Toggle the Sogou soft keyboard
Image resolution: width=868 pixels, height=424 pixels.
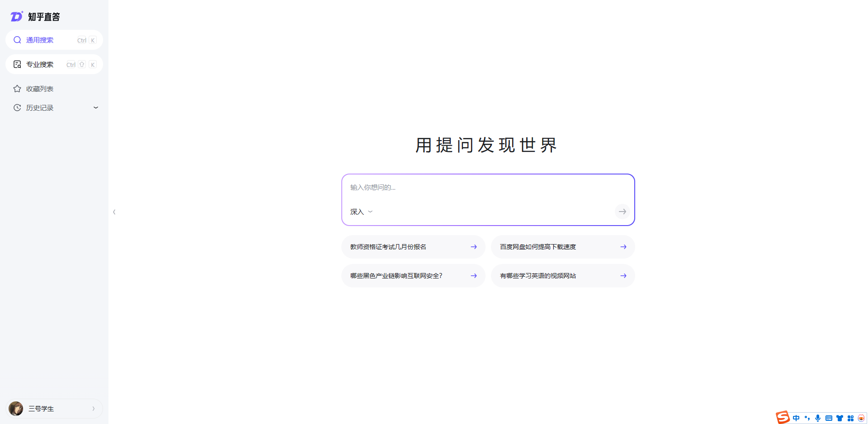(829, 418)
